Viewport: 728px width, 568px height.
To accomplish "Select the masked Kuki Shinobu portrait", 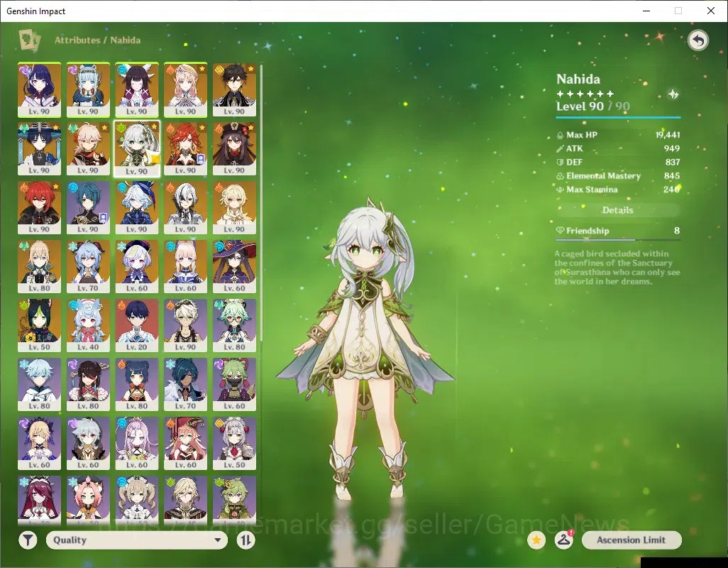I will point(234,385).
